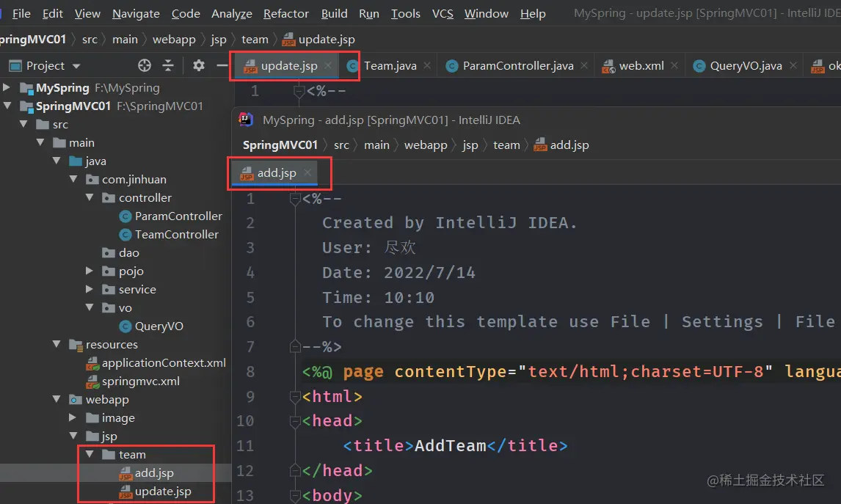The width and height of the screenshot is (841, 504).
Task: Expand the pojo package
Action: [x=90, y=271]
